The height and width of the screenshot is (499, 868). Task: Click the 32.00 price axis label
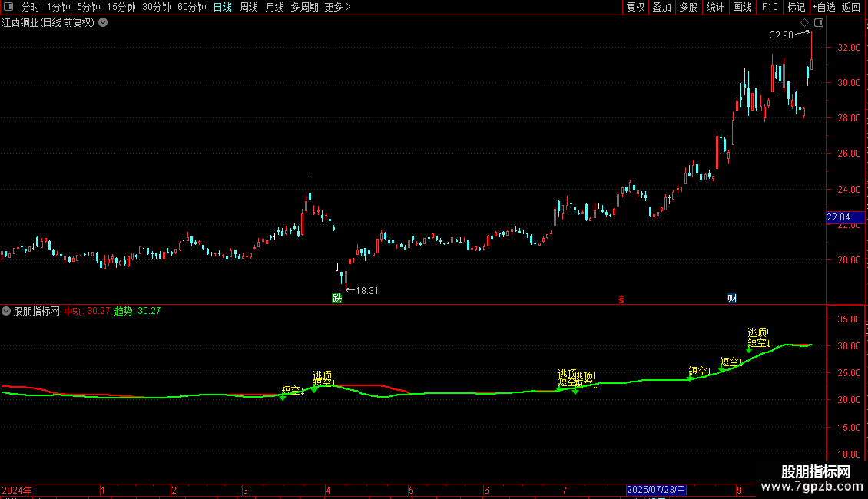849,48
